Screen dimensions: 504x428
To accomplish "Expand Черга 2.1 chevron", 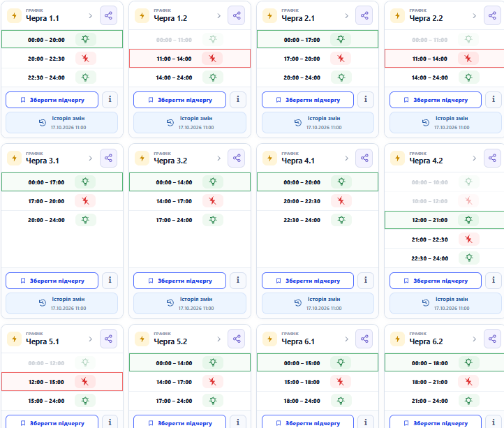I will click(x=346, y=16).
